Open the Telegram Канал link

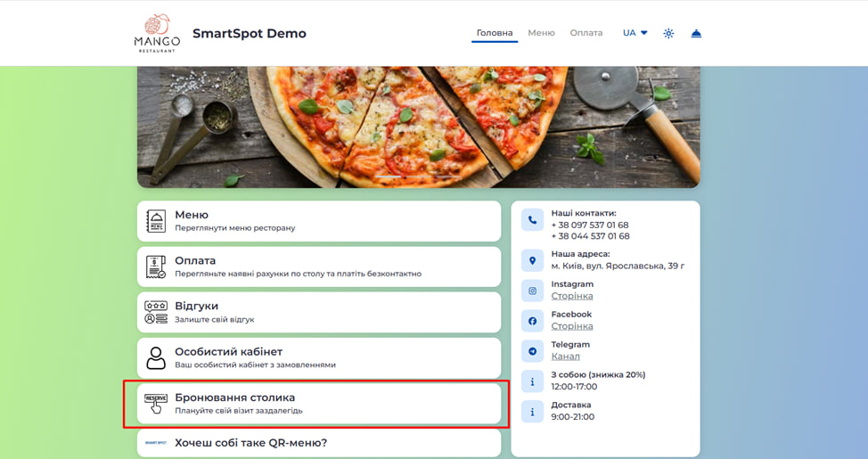(x=565, y=357)
